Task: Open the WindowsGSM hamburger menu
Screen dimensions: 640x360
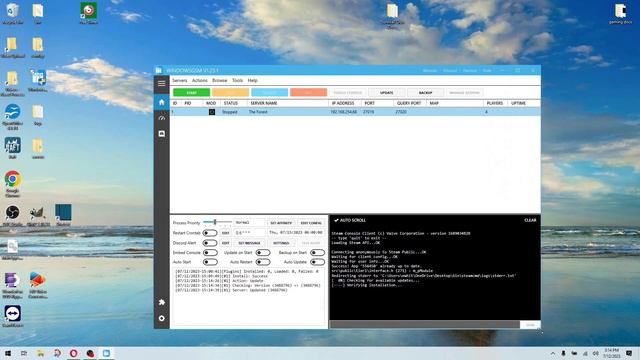Action: click(x=162, y=83)
